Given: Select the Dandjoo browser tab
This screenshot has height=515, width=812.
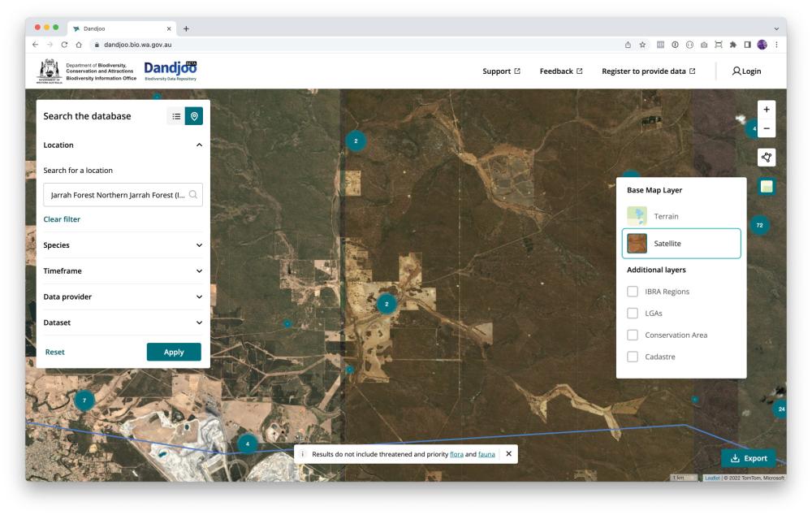Looking at the screenshot, I should (123, 28).
